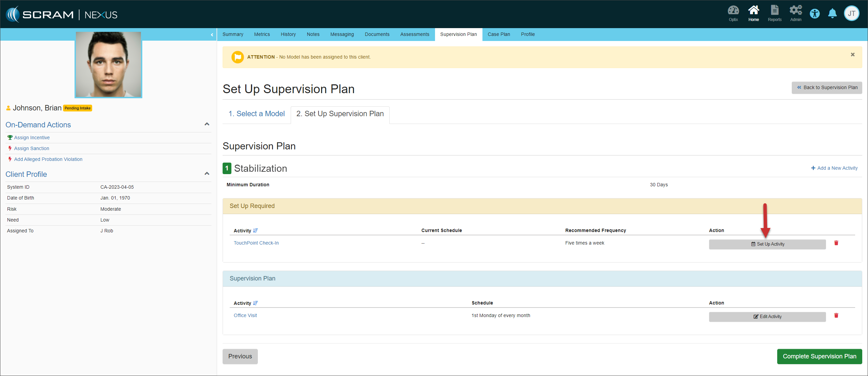This screenshot has height=376, width=868.
Task: Click the accessibility icon in header
Action: [x=815, y=14]
